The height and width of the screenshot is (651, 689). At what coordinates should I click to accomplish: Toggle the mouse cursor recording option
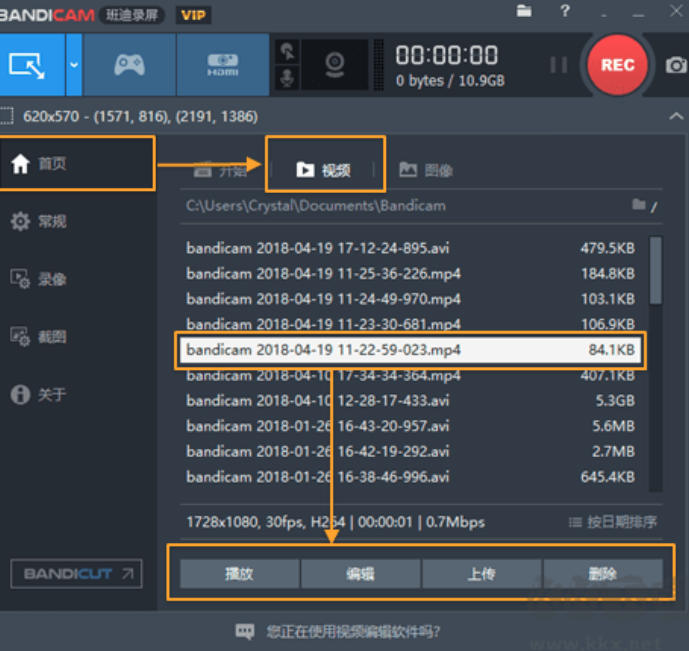pyautogui.click(x=288, y=51)
